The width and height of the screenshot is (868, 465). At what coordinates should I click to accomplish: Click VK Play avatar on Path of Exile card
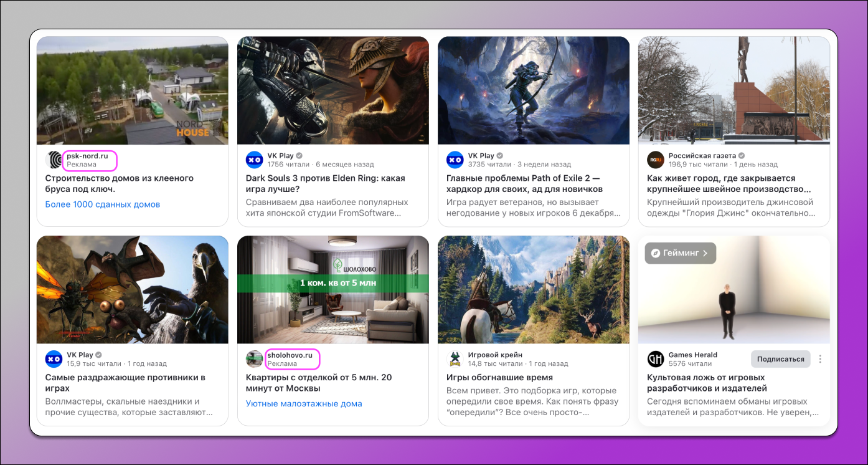point(455,160)
